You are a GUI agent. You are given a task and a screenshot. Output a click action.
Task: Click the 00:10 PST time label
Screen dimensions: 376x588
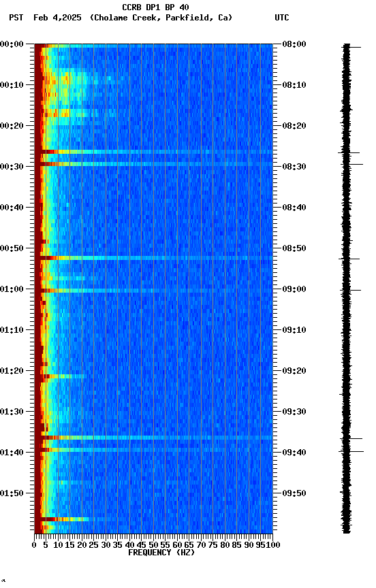12,85
